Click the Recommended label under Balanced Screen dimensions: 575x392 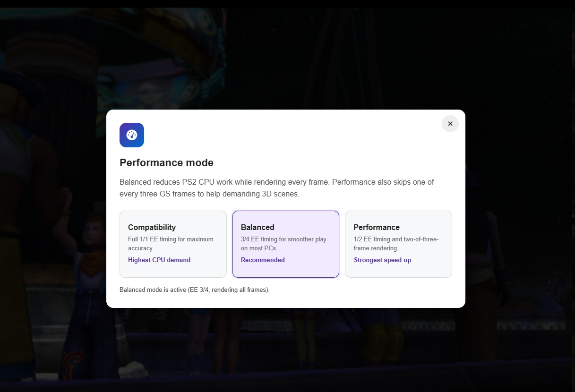[x=263, y=260]
